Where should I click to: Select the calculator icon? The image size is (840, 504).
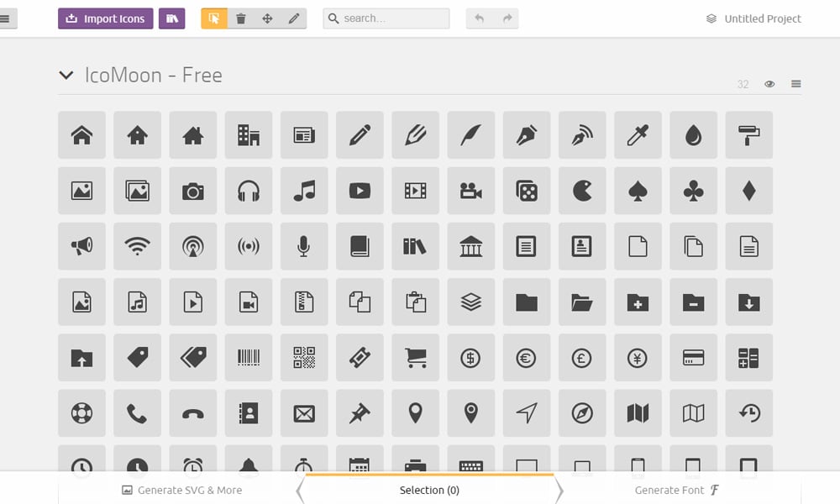click(x=749, y=358)
